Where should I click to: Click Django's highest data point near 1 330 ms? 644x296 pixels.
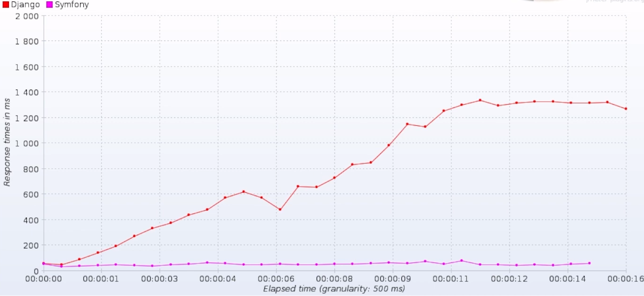(x=480, y=100)
